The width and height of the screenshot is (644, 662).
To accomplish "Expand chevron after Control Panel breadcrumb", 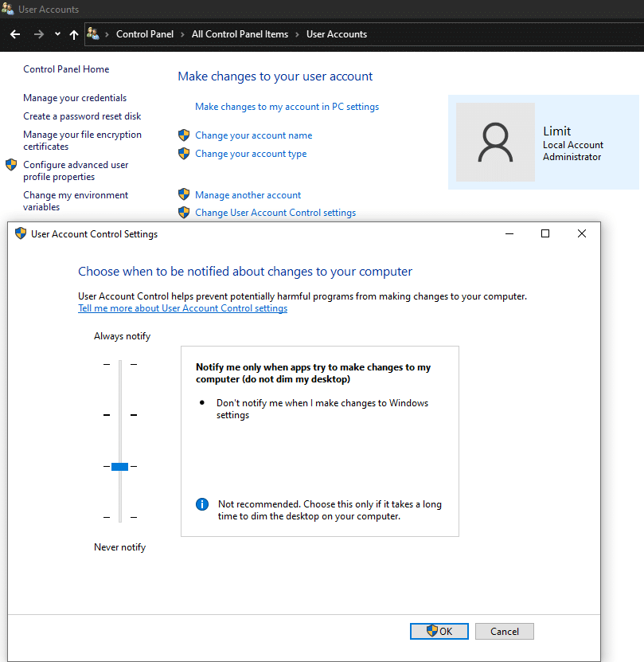I will [183, 34].
